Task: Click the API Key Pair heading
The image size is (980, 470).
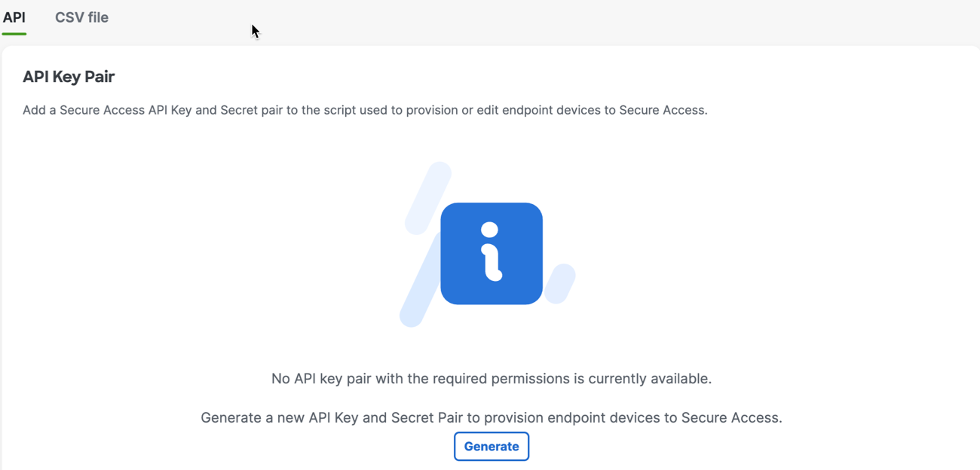Action: 69,77
